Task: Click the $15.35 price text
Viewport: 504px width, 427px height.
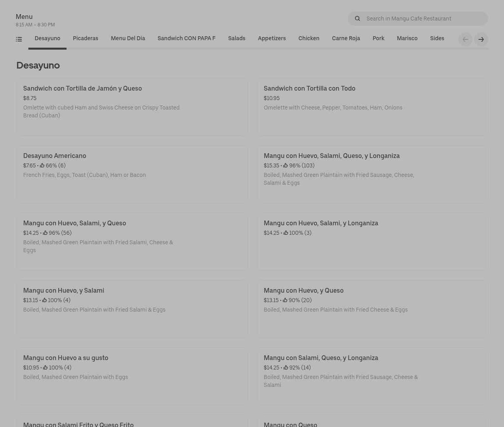Action: [x=271, y=166]
